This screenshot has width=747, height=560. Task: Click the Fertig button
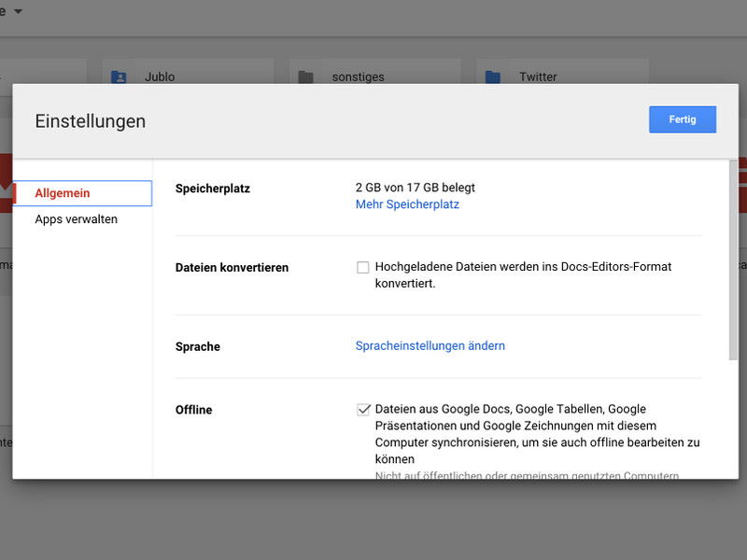pyautogui.click(x=683, y=119)
